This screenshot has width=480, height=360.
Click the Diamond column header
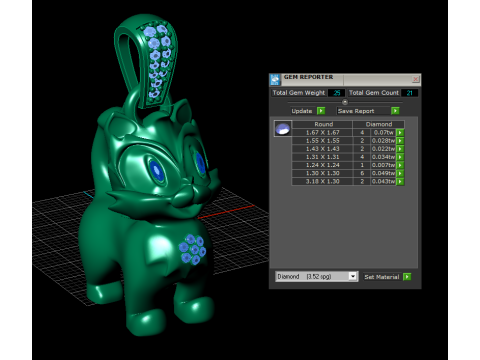click(x=379, y=124)
